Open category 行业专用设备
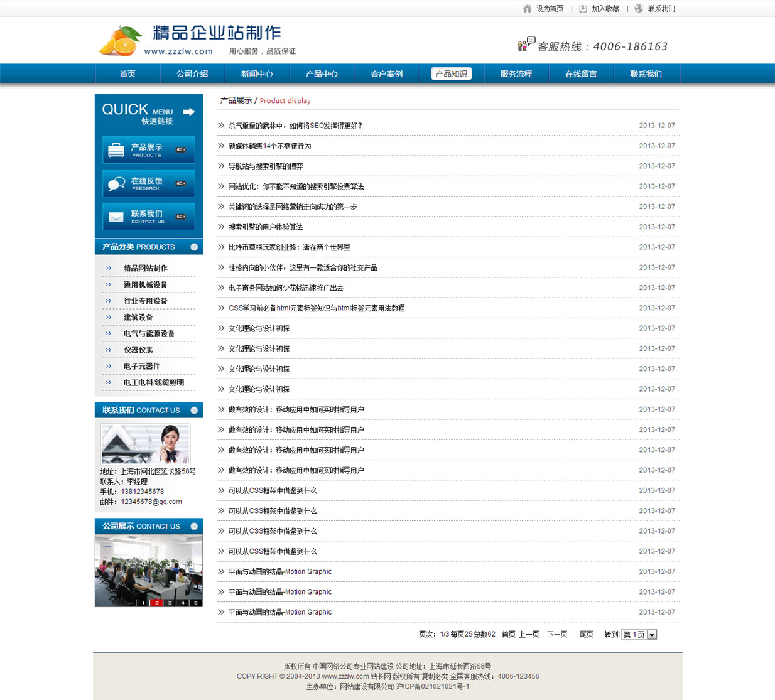775x700 pixels. [146, 301]
